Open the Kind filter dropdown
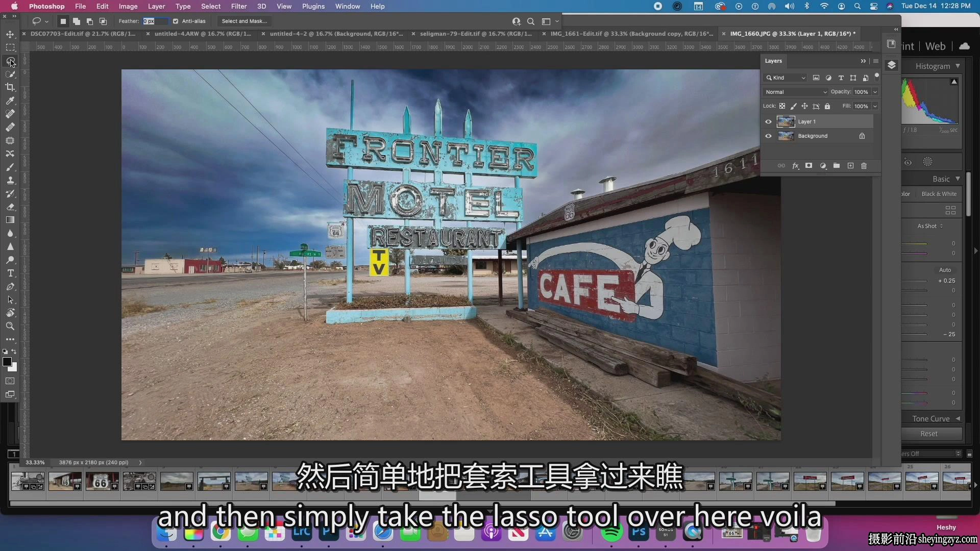Image resolution: width=980 pixels, height=551 pixels. coord(785,78)
